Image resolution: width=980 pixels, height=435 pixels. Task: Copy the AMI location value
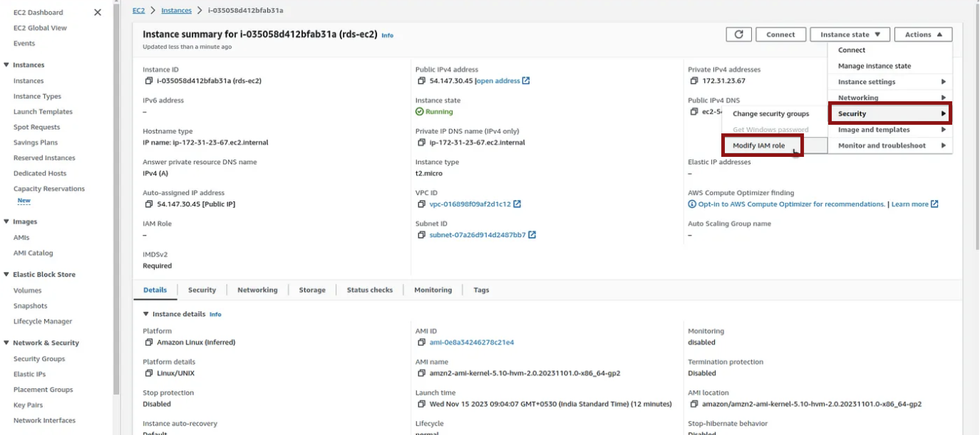pyautogui.click(x=694, y=404)
